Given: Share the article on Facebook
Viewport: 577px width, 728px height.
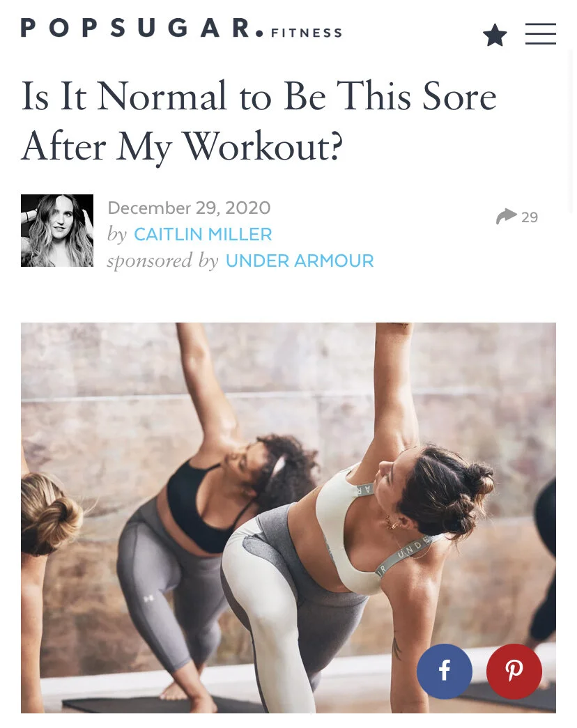Looking at the screenshot, I should [444, 671].
